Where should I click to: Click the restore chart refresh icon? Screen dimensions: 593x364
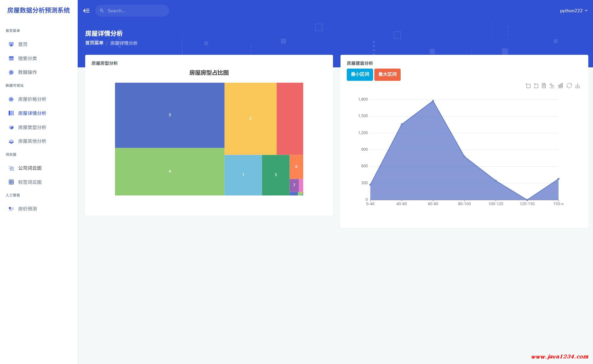pos(569,86)
